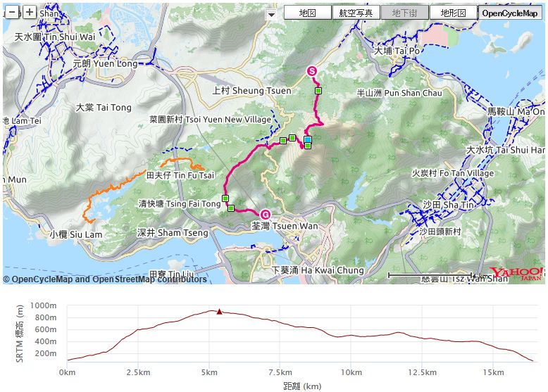Click the pink G goal marker
The width and height of the screenshot is (548, 392).
pyautogui.click(x=266, y=214)
